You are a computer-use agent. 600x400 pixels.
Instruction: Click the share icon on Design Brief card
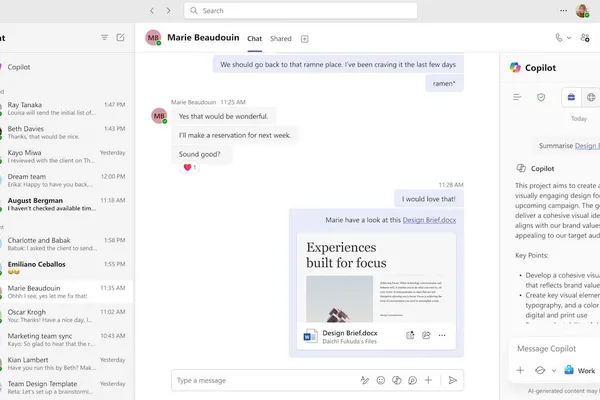click(x=426, y=335)
